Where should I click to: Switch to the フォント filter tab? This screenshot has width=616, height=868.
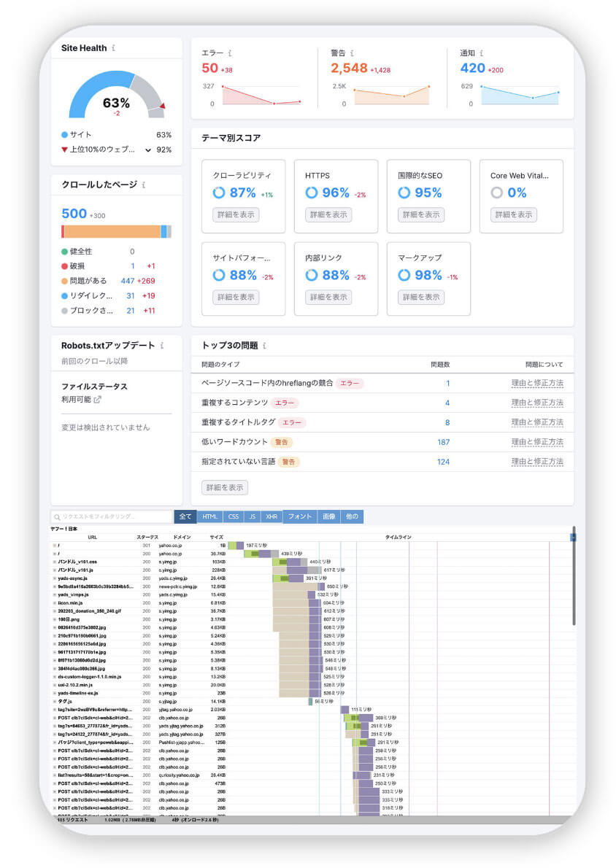[x=299, y=516]
